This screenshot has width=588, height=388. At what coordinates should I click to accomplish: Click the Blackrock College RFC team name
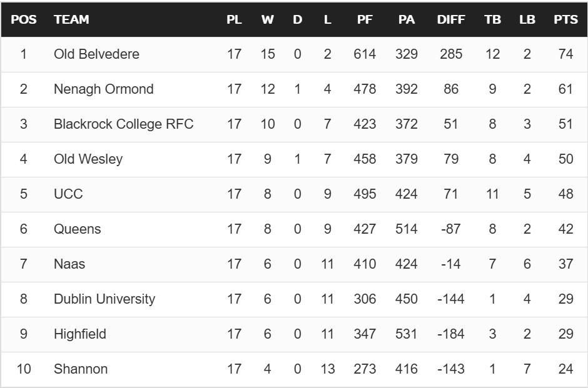(x=123, y=124)
